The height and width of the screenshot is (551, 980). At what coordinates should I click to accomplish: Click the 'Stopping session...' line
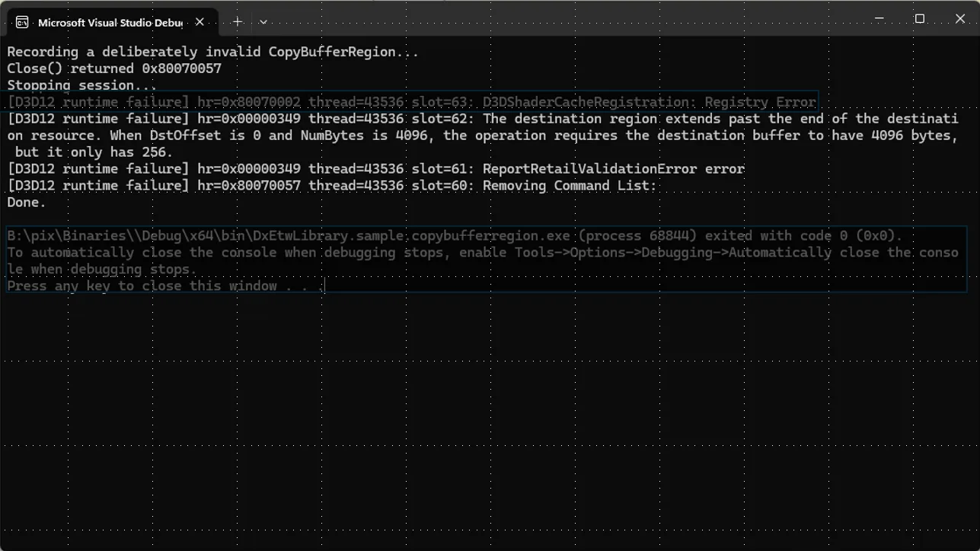click(x=82, y=85)
